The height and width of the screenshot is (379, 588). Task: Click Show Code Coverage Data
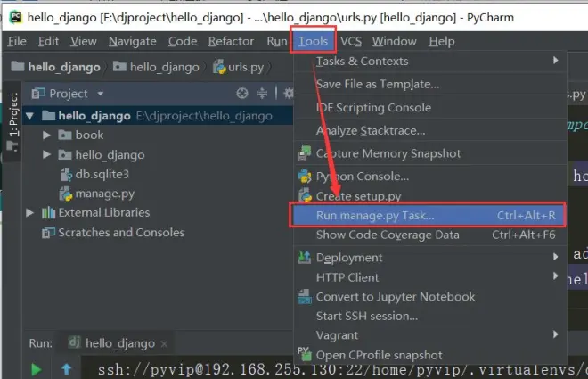430,235
